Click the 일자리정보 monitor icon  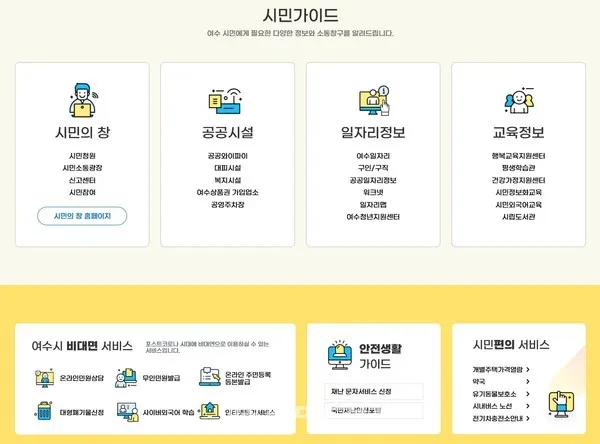[374, 101]
